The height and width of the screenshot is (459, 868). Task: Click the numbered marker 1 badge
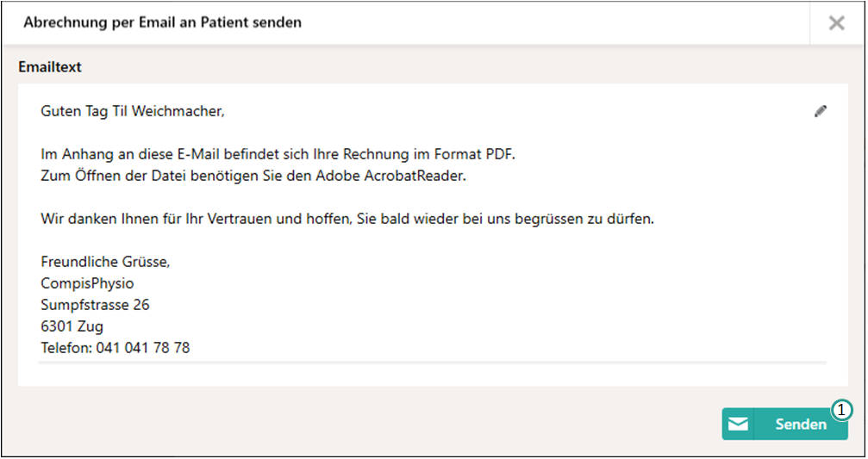tap(841, 411)
